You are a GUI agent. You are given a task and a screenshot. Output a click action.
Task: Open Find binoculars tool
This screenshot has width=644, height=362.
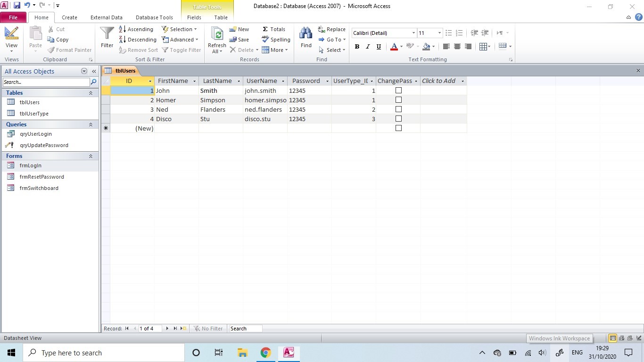click(x=306, y=38)
